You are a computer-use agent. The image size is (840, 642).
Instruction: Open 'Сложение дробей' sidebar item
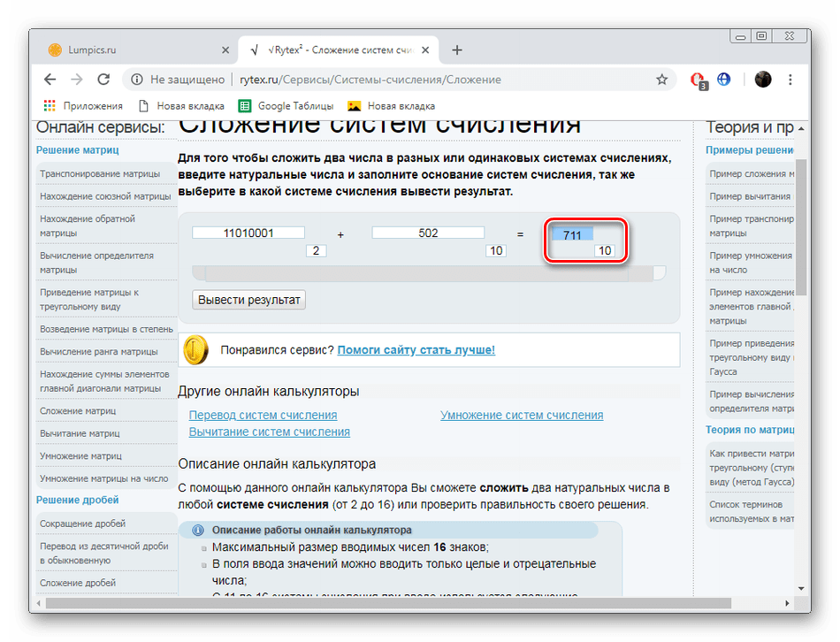78,583
